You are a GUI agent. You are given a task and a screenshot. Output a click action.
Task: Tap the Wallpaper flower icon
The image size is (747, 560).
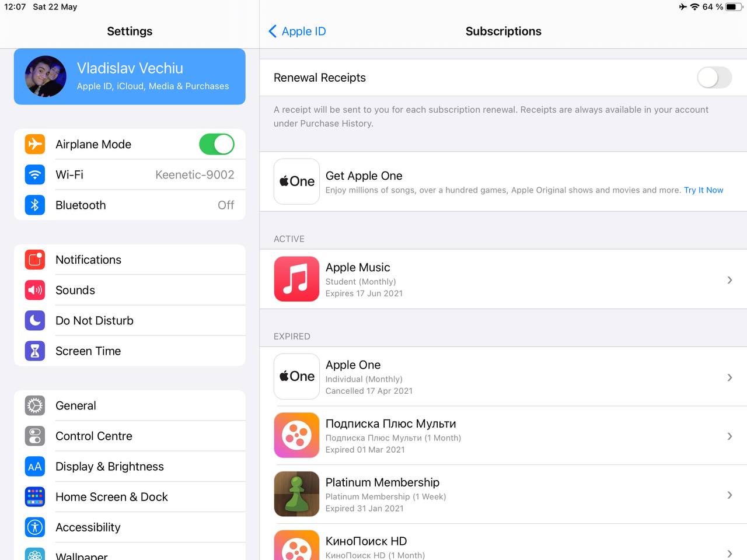pyautogui.click(x=35, y=554)
